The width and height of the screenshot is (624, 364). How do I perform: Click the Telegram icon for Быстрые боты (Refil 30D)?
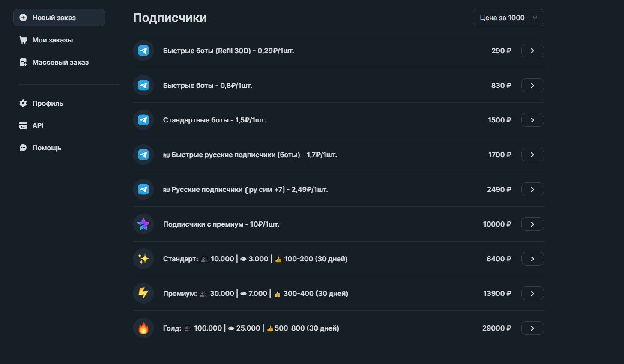coord(143,50)
